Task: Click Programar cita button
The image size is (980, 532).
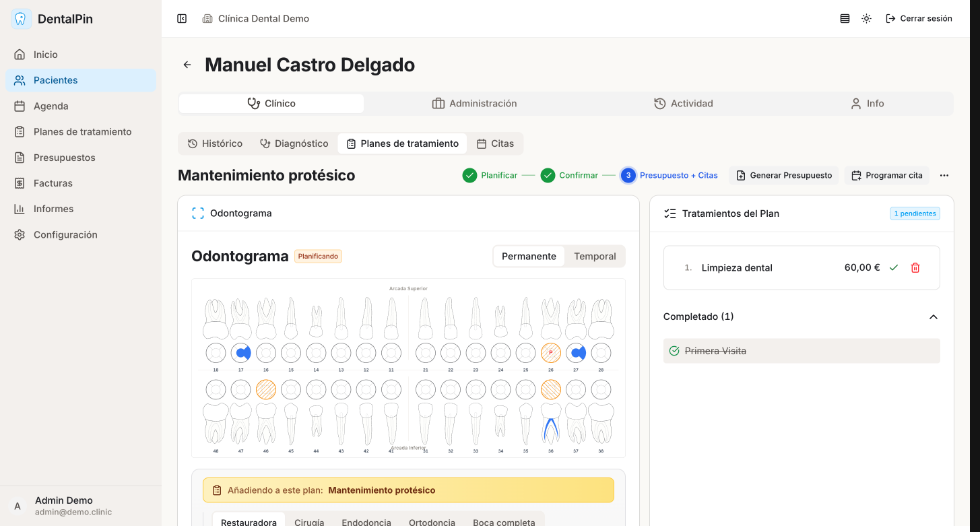Action: tap(886, 175)
